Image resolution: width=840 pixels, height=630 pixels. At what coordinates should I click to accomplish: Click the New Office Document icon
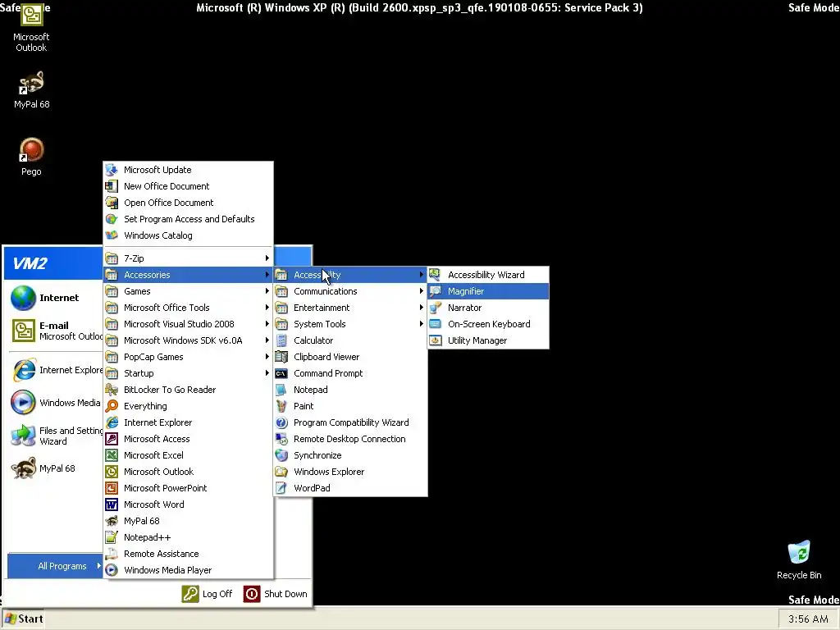coord(112,186)
